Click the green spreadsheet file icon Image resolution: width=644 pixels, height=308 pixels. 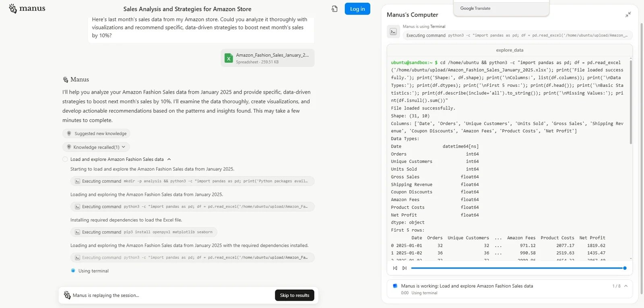pyautogui.click(x=229, y=58)
